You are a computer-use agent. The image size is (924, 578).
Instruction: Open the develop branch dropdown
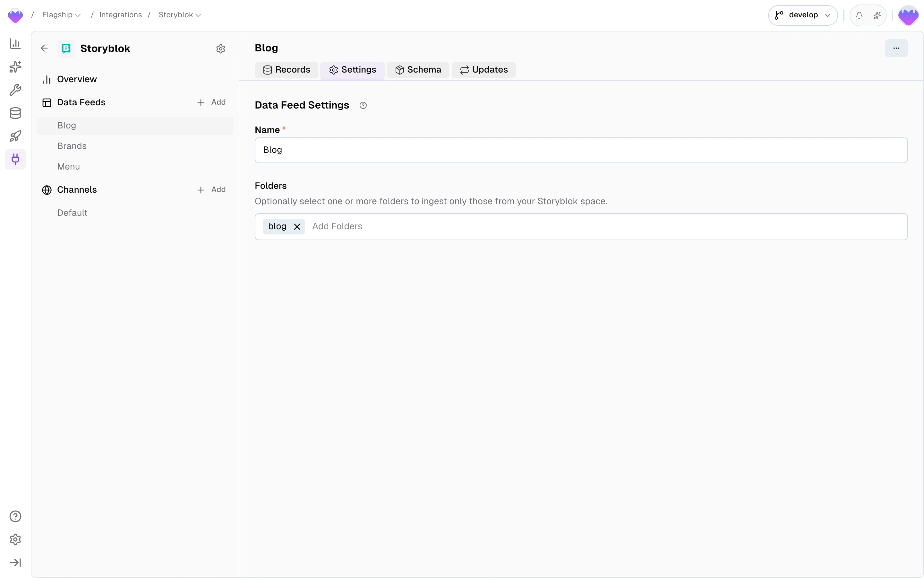coord(803,15)
